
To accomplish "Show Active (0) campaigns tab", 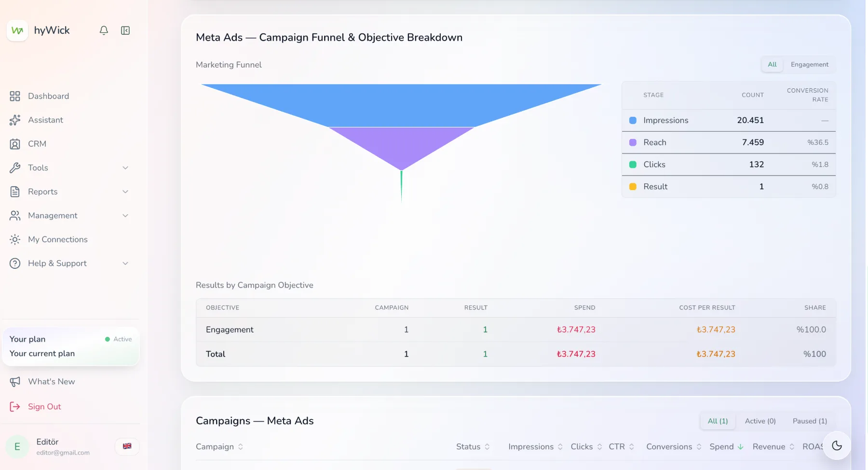I will click(760, 421).
